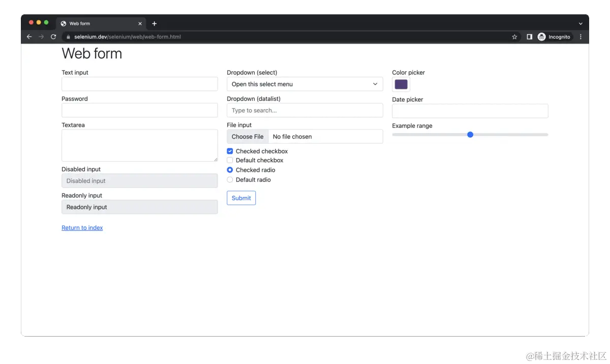610x364 pixels.
Task: Click the Date picker field
Action: click(470, 111)
